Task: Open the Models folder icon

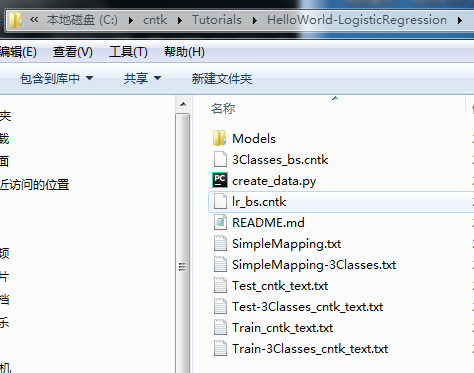Action: point(219,138)
